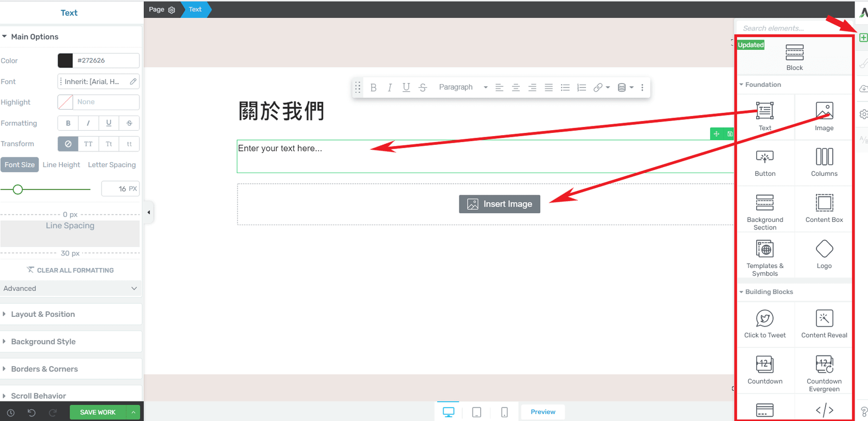Select uppercase TT transform option
Viewport: 868px width, 421px height.
click(x=88, y=144)
